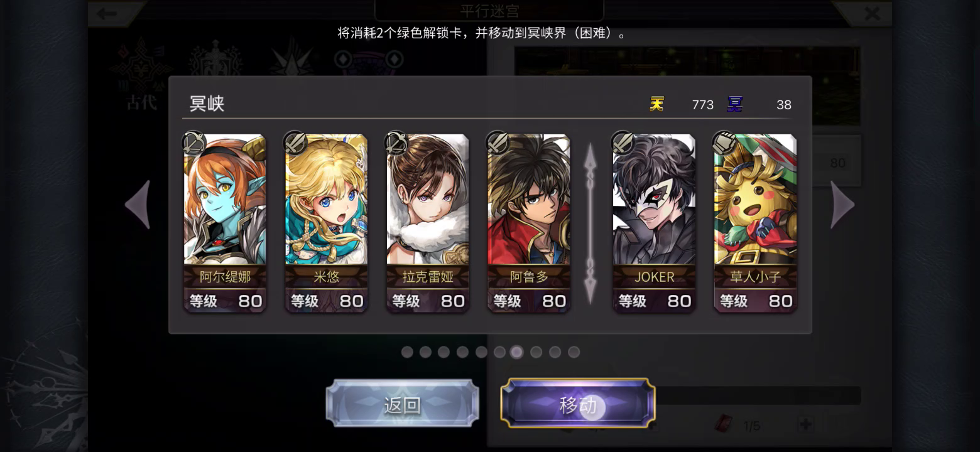
Task: Select the 米悠 character card
Action: click(x=326, y=222)
